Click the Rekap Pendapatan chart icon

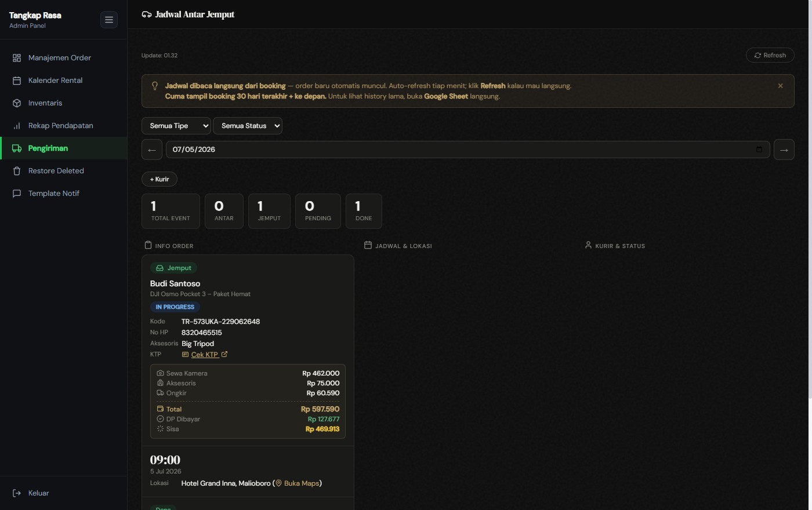[x=17, y=126]
